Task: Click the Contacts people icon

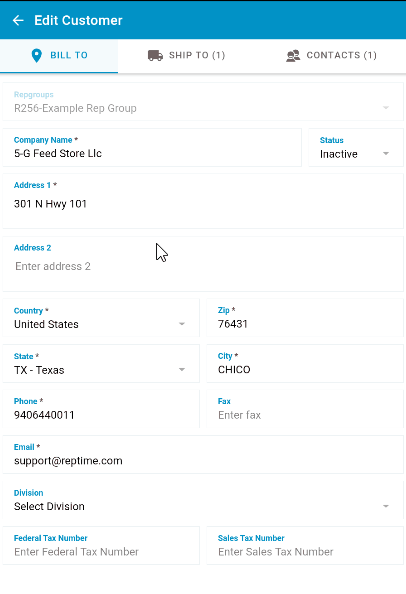Action: pos(293,56)
